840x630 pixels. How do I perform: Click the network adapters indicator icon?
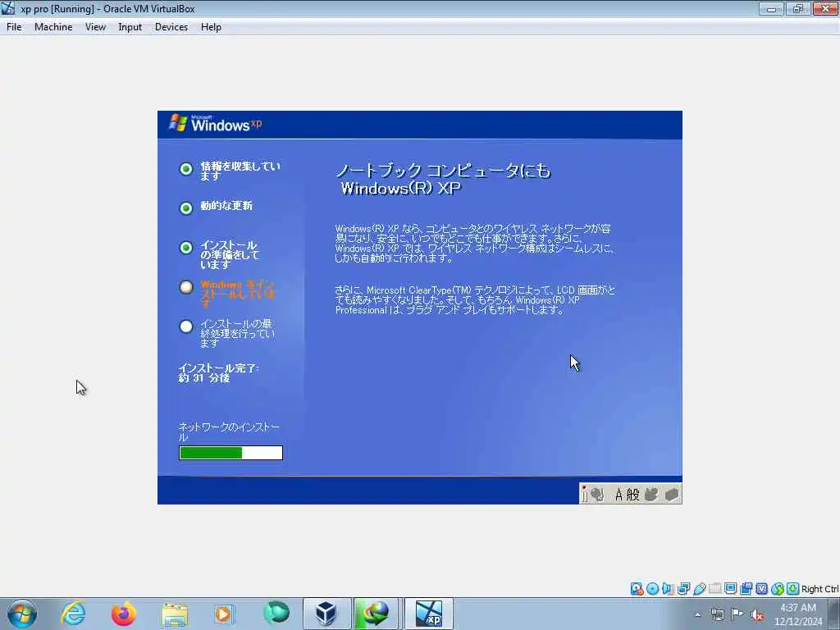pyautogui.click(x=683, y=589)
